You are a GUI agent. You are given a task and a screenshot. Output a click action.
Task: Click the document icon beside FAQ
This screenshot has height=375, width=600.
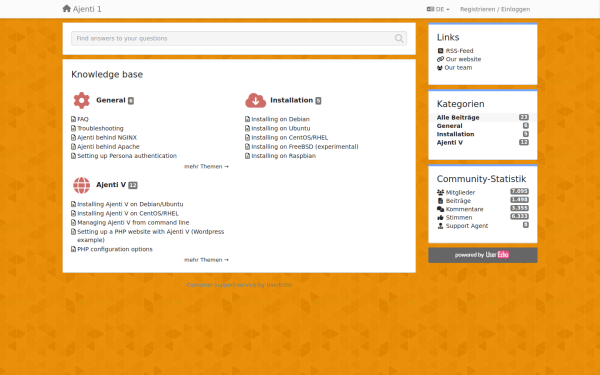[x=73, y=119]
